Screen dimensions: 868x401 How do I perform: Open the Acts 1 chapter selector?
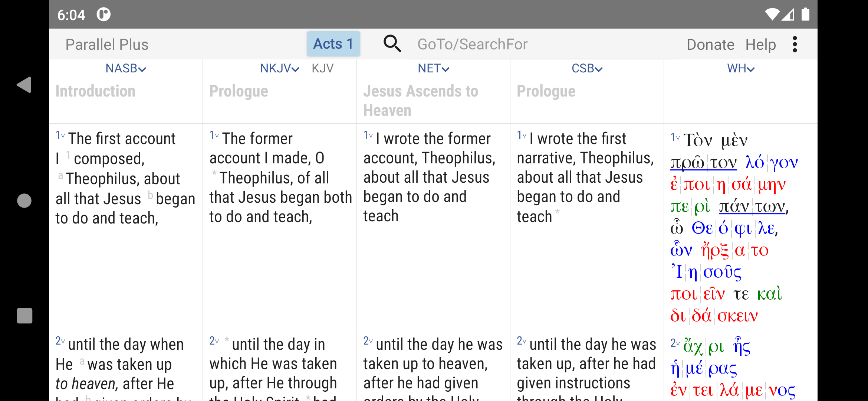click(x=333, y=44)
